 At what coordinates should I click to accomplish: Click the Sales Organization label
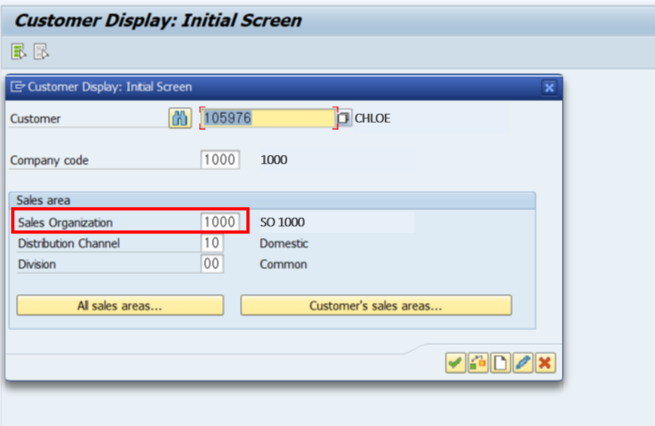click(x=65, y=222)
